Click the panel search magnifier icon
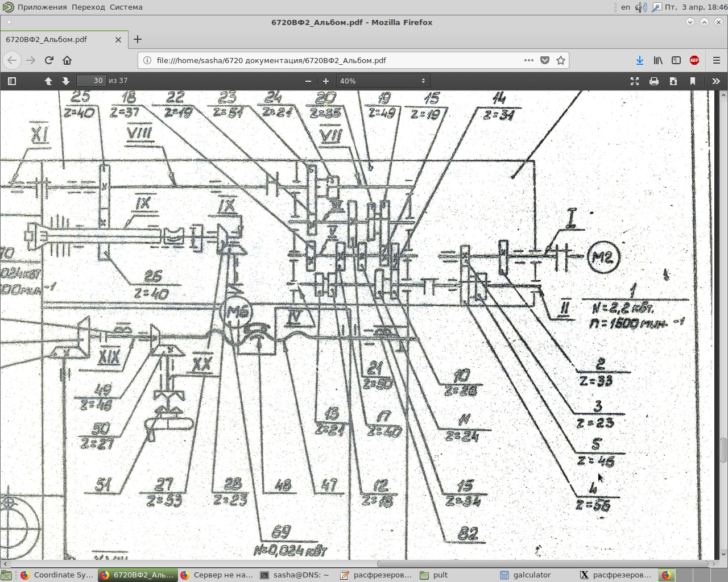This screenshot has height=582, width=728. point(656,7)
